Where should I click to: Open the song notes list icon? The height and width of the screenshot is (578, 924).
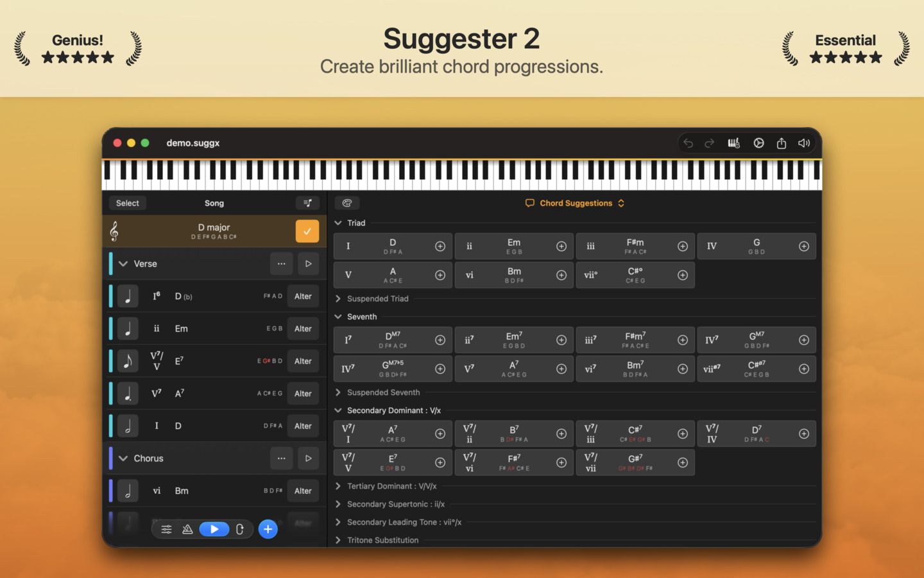[307, 203]
